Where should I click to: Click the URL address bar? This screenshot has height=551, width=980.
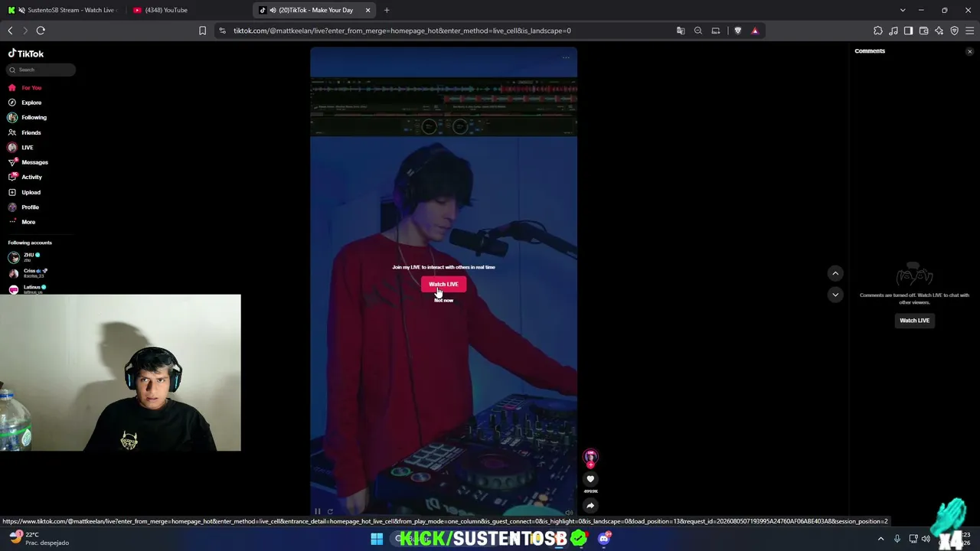tap(452, 31)
